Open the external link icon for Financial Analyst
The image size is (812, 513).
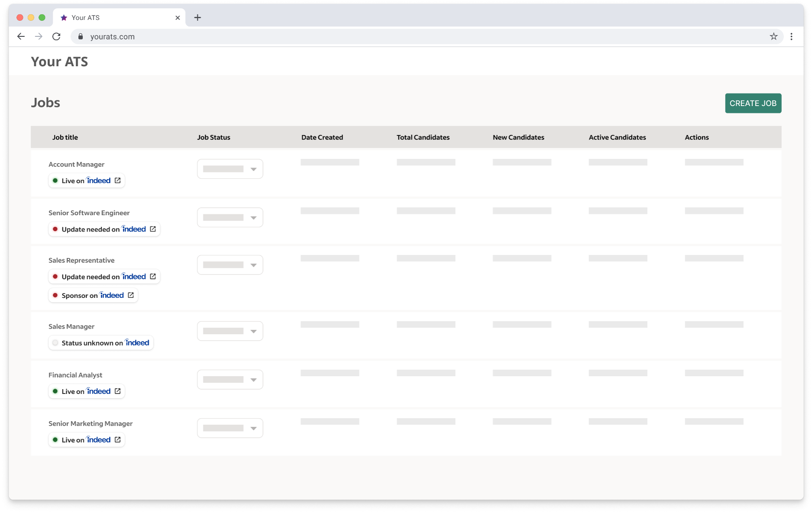point(117,391)
